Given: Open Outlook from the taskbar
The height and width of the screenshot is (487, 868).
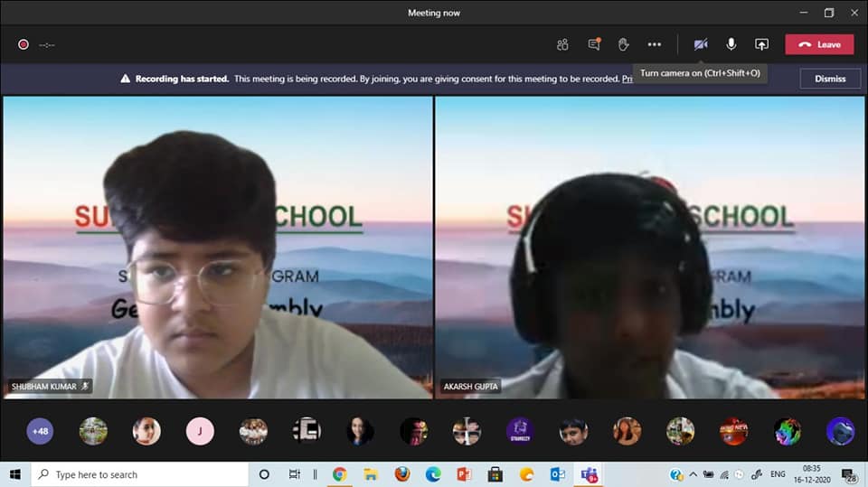Looking at the screenshot, I should click(x=558, y=474).
